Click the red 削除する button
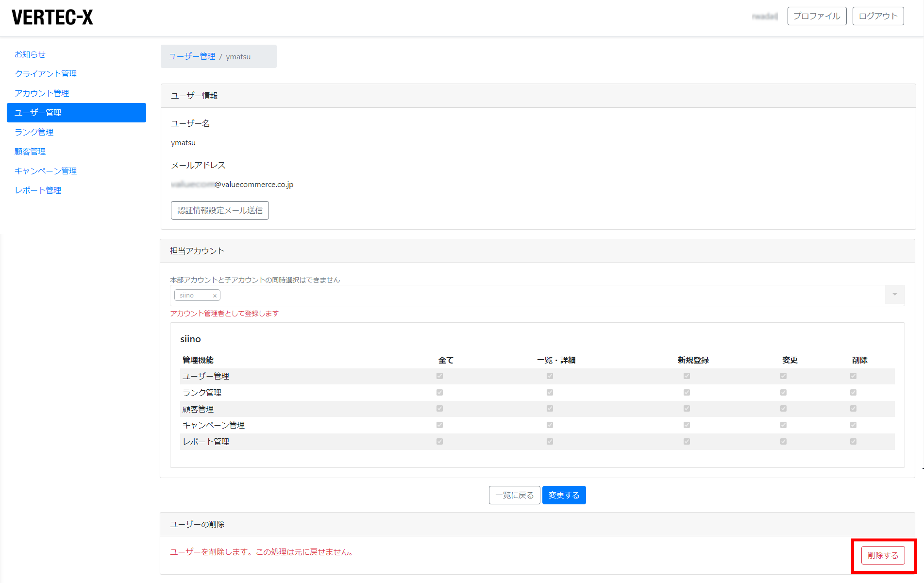Viewport: 924px width, 583px height. (x=883, y=555)
